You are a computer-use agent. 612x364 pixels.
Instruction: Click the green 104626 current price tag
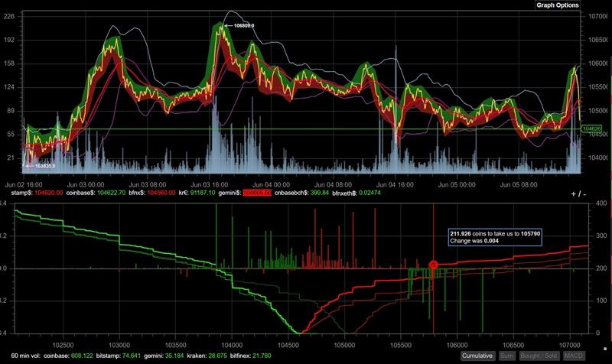pos(591,128)
